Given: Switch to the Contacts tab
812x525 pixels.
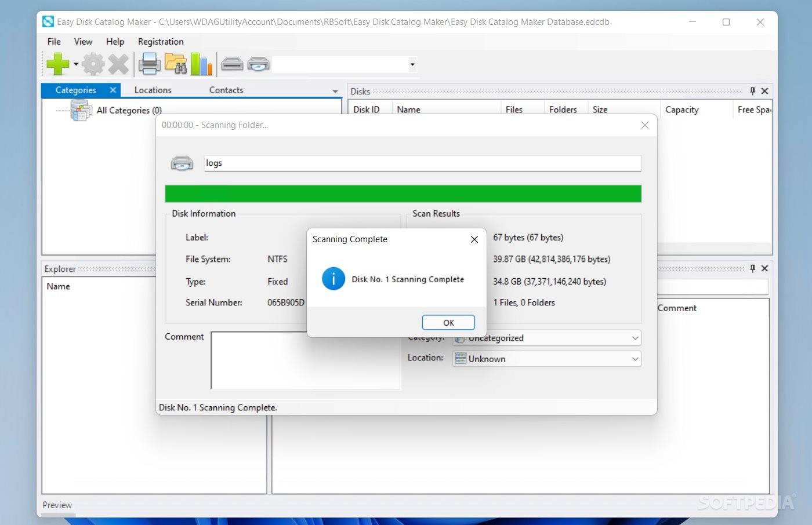Looking at the screenshot, I should coord(226,90).
